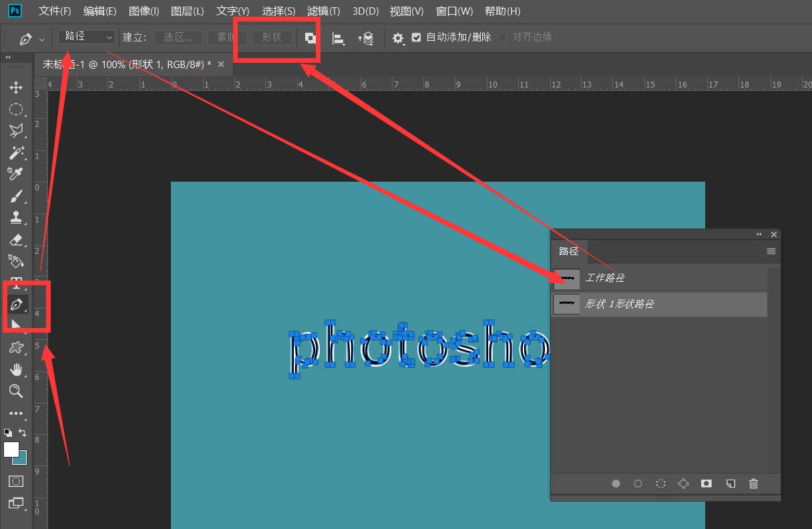
Task: Add mask icon in Paths panel
Action: pyautogui.click(x=706, y=484)
